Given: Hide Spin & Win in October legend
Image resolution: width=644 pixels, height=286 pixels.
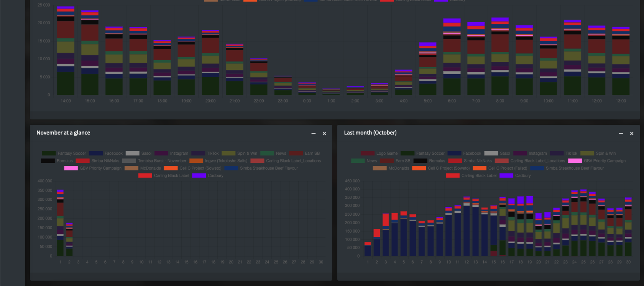Looking at the screenshot, I should (598, 153).
